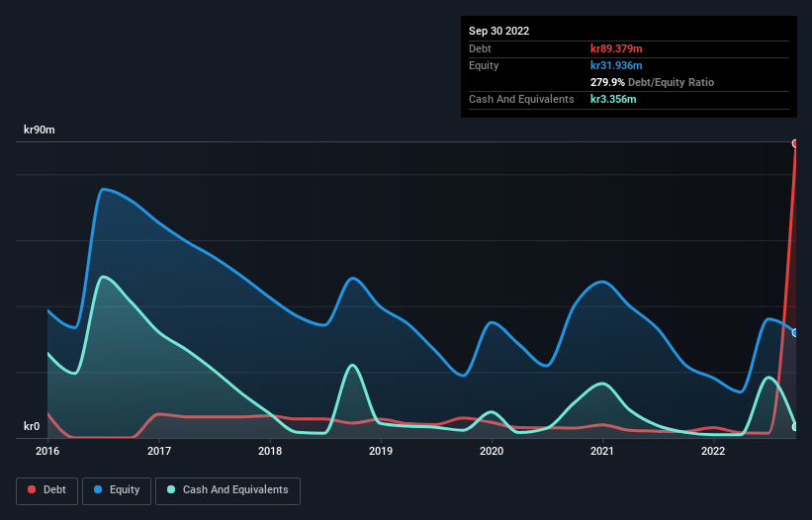Select the 2022 axis label
The height and width of the screenshot is (520, 812).
713,451
